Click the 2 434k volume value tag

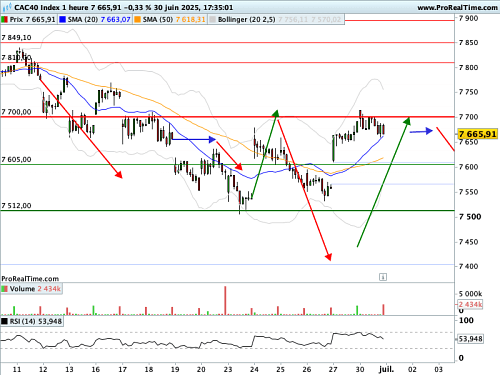click(x=470, y=304)
